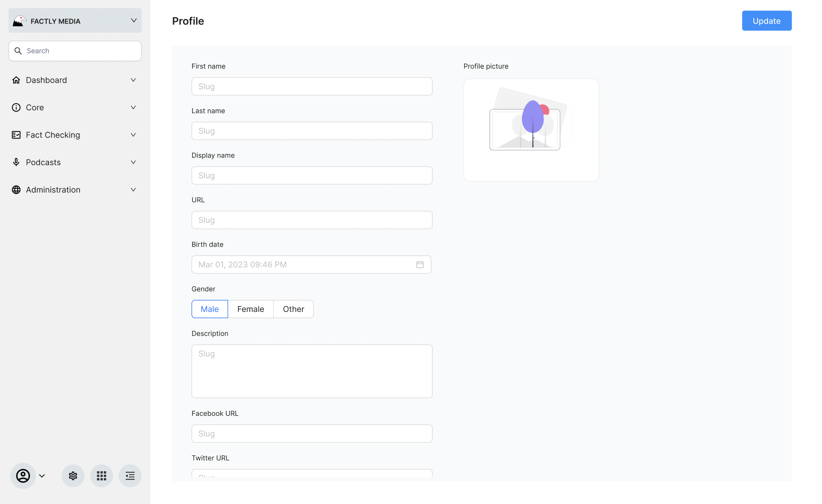This screenshot has width=822, height=504.
Task: Expand Fact Checking menu chevron
Action: click(134, 135)
